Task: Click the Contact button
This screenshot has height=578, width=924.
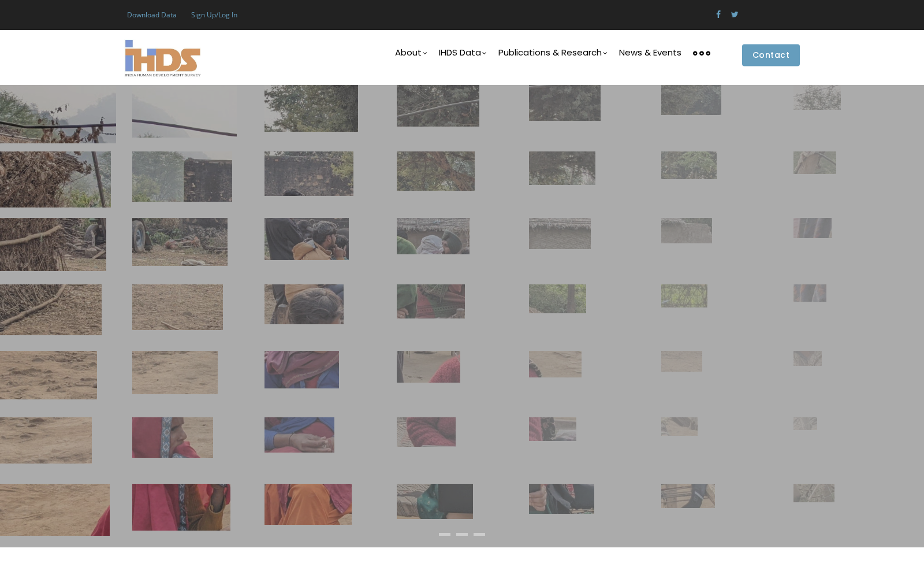Action: [x=771, y=55]
